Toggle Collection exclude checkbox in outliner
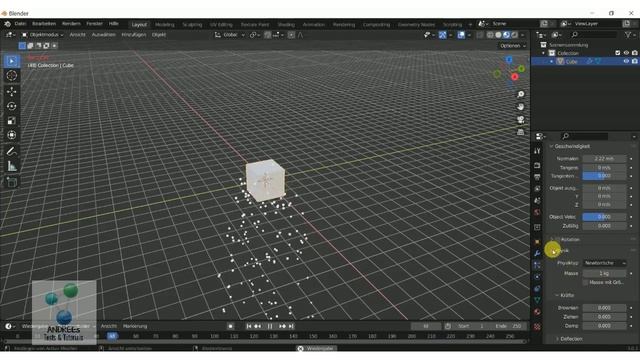 coord(618,53)
